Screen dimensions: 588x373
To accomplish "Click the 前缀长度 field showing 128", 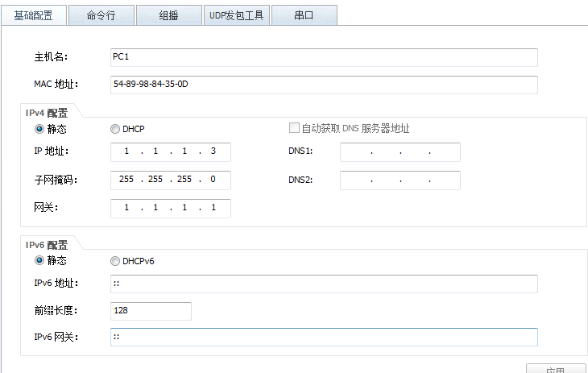I will point(151,311).
